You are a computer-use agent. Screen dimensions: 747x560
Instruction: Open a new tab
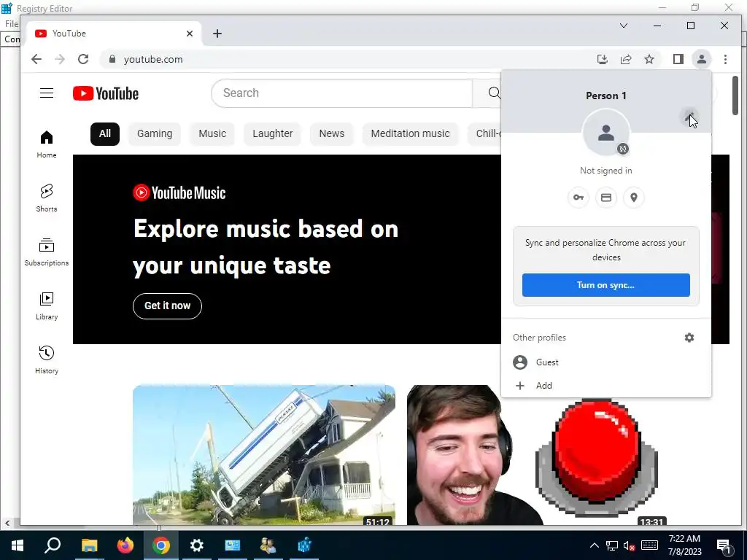(x=217, y=34)
